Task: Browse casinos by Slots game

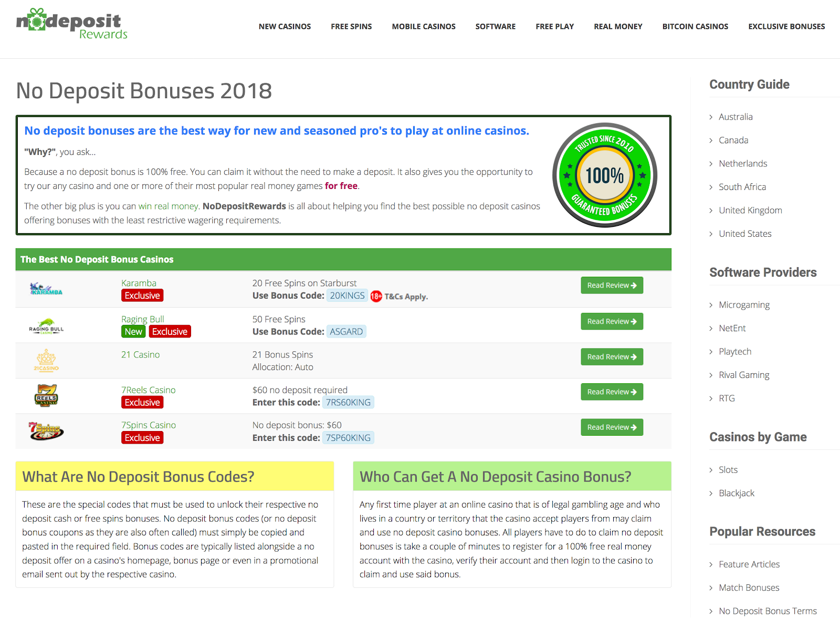Action: (728, 470)
